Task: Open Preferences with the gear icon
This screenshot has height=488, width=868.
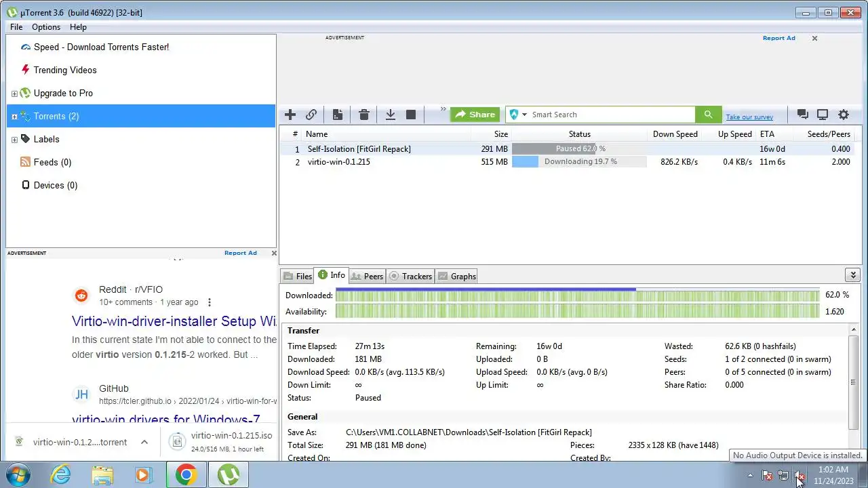Action: (x=844, y=115)
